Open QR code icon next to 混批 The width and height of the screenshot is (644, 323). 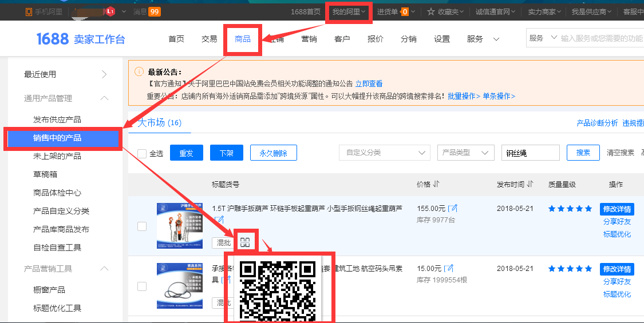[x=245, y=242]
